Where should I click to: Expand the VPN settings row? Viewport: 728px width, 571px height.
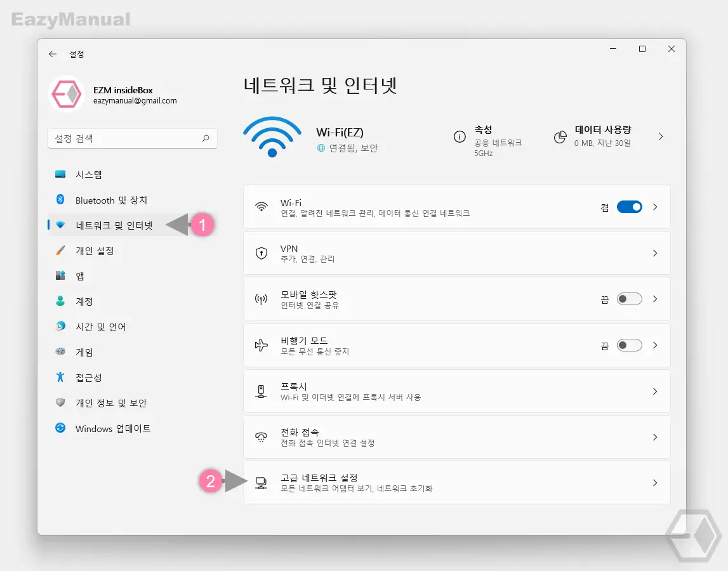pos(455,253)
